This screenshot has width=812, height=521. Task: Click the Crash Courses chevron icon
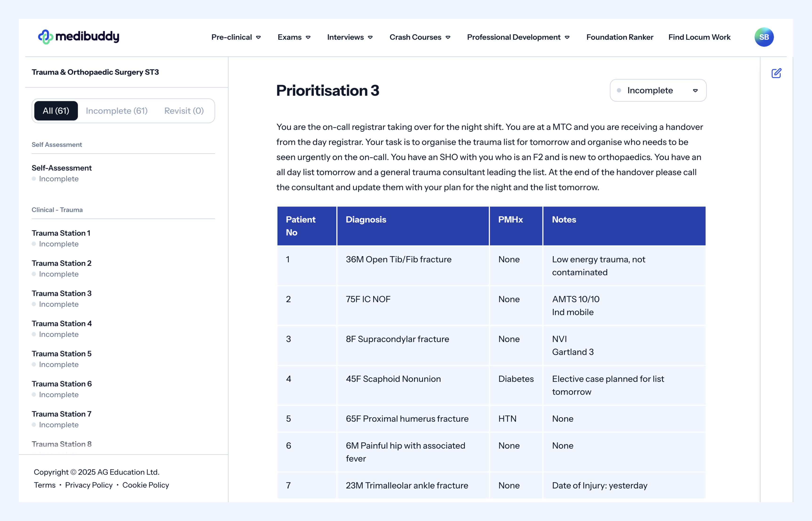click(448, 38)
